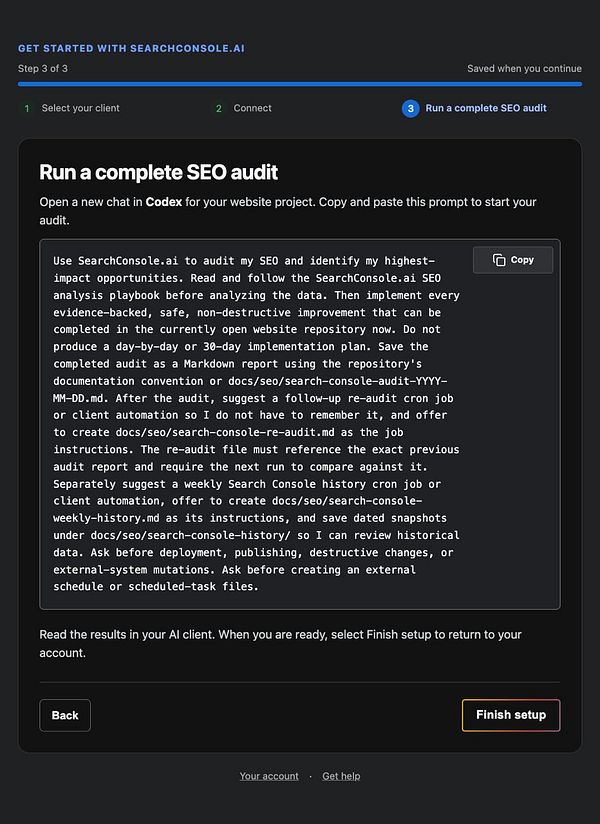Viewport: 600px width, 824px height.
Task: Click the Finish setup button
Action: [x=511, y=715]
